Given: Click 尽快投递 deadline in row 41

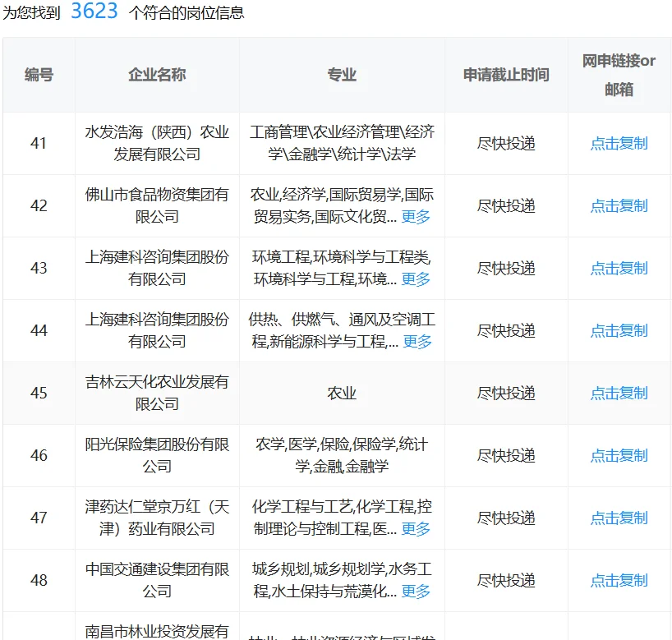Looking at the screenshot, I should pos(506,143).
